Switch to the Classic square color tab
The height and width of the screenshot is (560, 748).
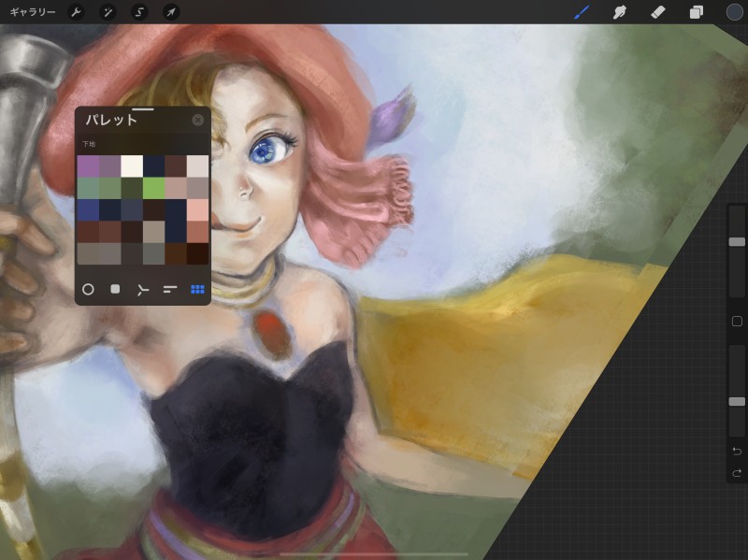[x=115, y=289]
